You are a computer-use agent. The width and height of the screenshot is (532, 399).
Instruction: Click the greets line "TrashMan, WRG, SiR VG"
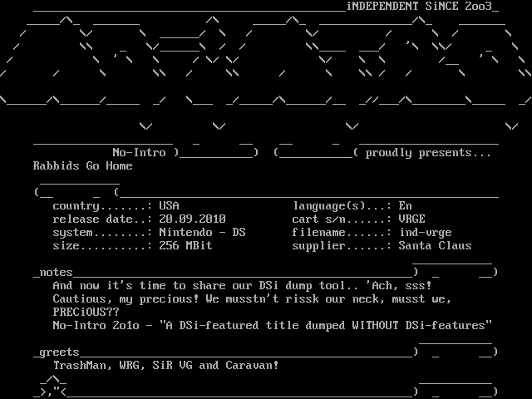tap(166, 366)
